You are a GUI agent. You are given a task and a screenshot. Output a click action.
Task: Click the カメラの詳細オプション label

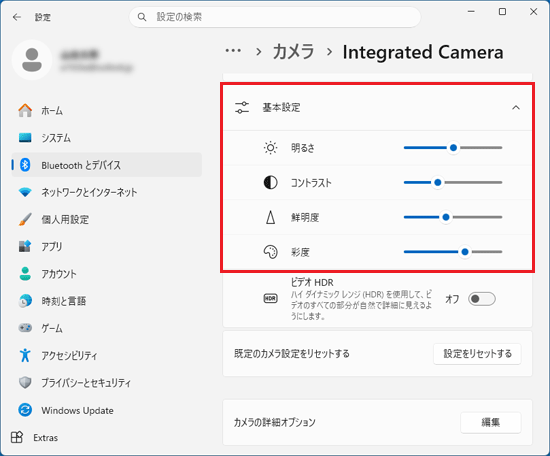[275, 422]
